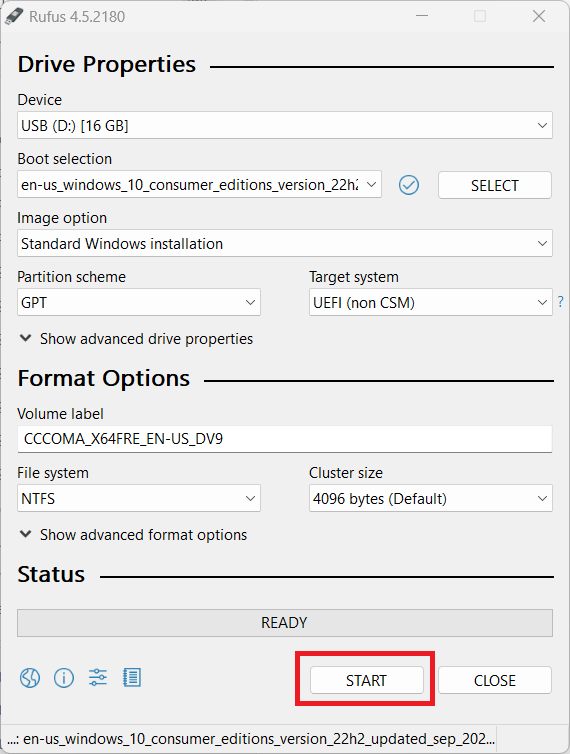Open the Device dropdown
This screenshot has width=570, height=754.
tap(285, 126)
